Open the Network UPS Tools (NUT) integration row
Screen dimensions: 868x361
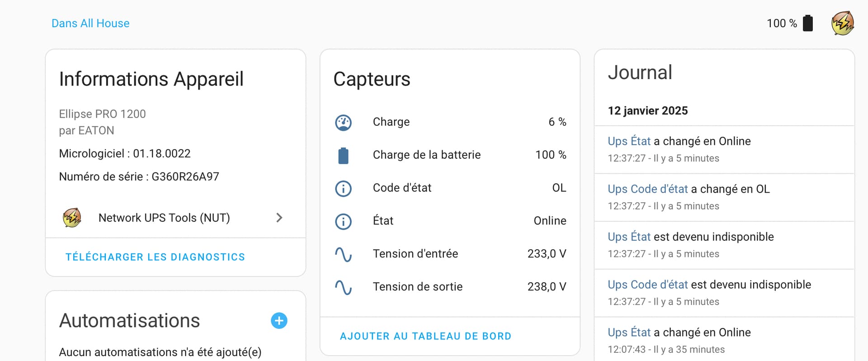(x=175, y=218)
